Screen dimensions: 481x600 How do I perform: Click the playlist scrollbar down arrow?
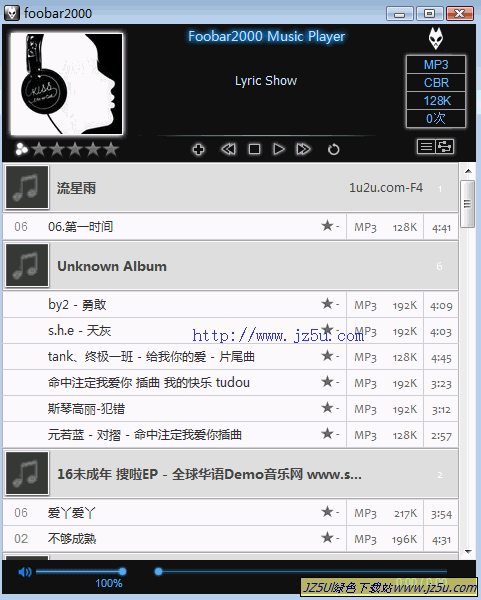pos(468,552)
